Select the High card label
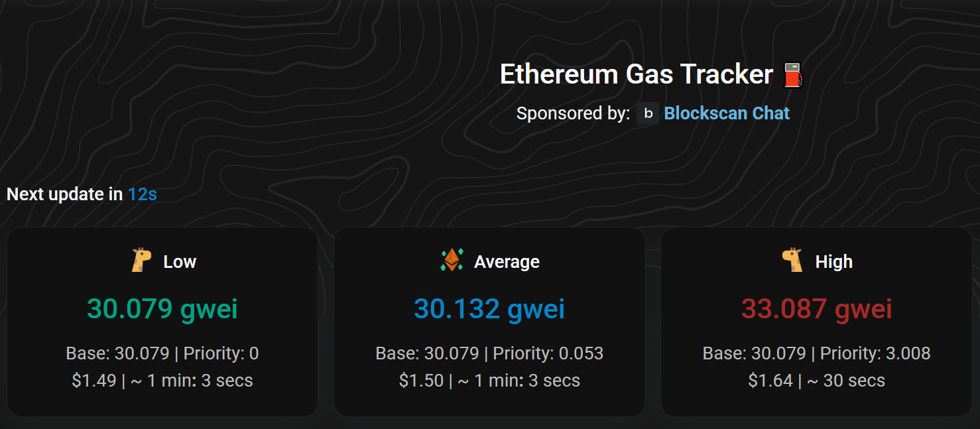The width and height of the screenshot is (980, 429). coord(834,262)
